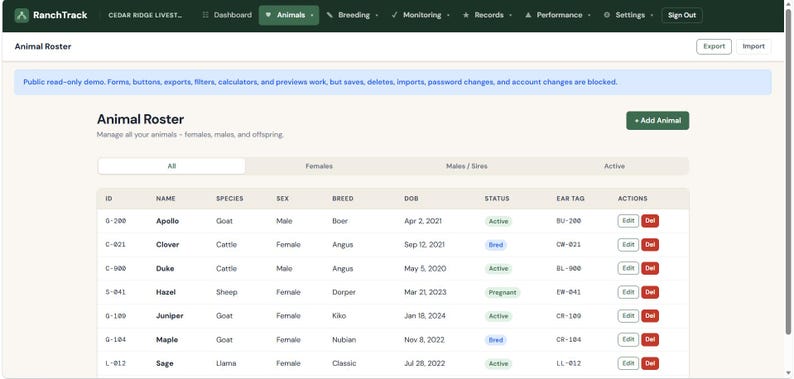Click Maple's Bred status badge
This screenshot has height=379, width=794.
496,340
